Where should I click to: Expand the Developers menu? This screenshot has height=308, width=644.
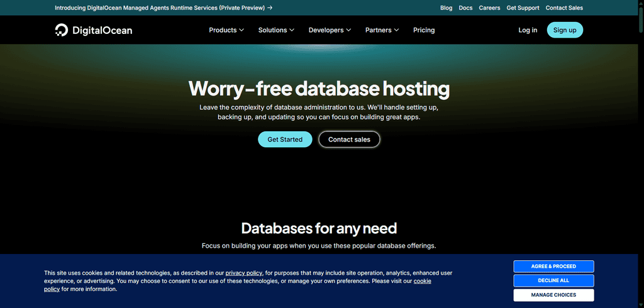pyautogui.click(x=330, y=30)
